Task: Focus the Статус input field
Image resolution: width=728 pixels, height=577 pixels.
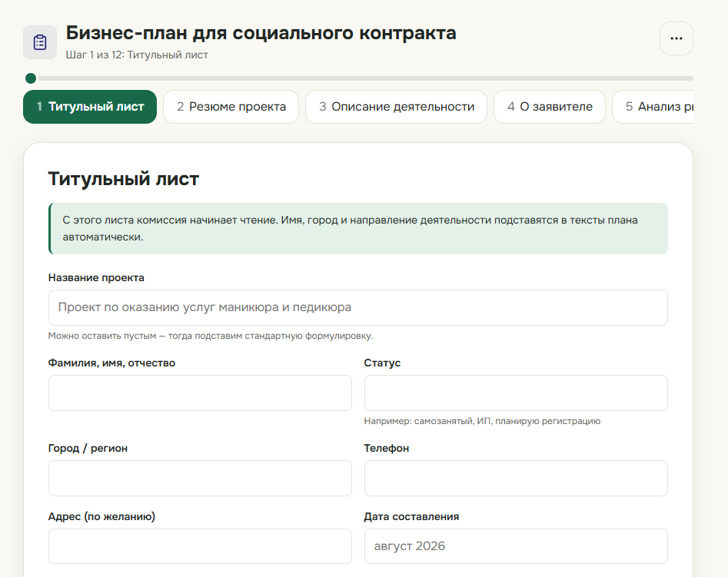Action: point(516,393)
